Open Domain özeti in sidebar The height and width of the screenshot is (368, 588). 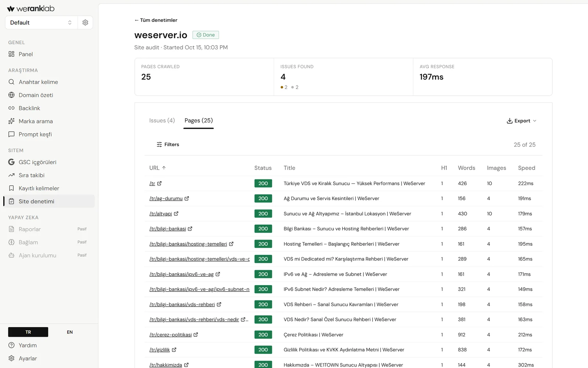[x=49, y=95]
